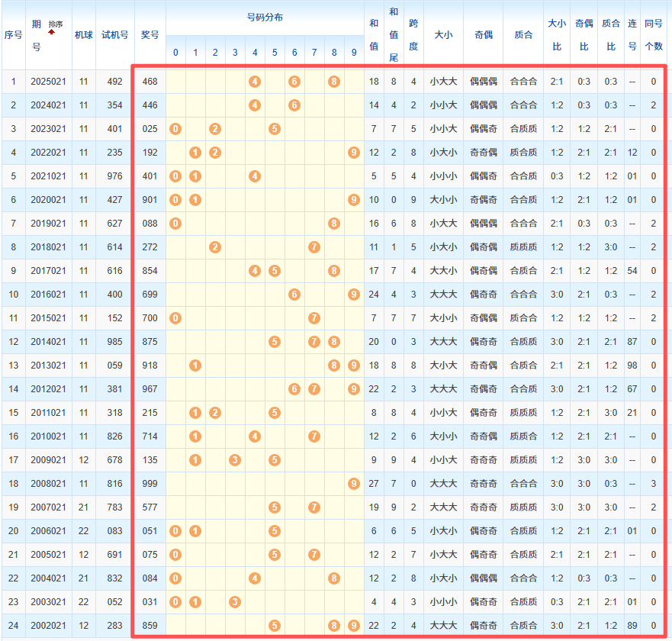Click the 同号个数 column header

pyautogui.click(x=654, y=35)
